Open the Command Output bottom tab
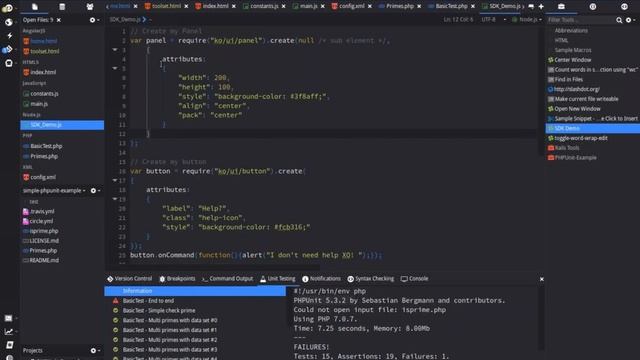This screenshot has height=360, width=640. point(227,279)
